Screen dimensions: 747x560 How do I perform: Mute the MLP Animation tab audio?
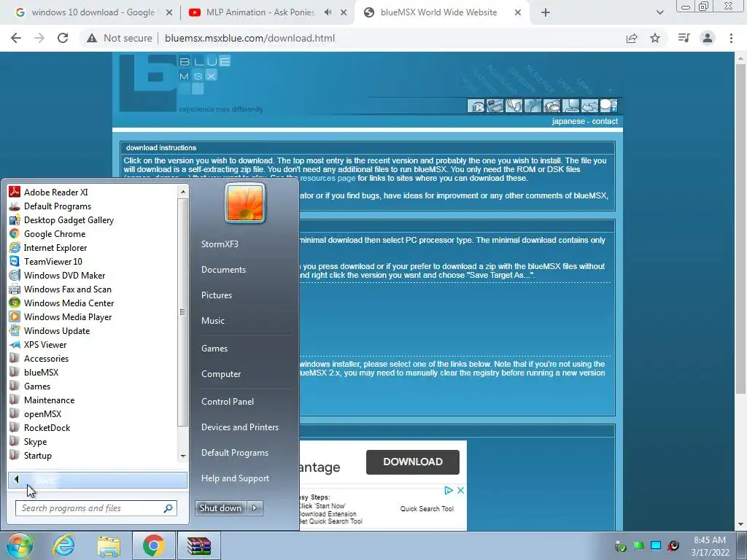tap(328, 12)
